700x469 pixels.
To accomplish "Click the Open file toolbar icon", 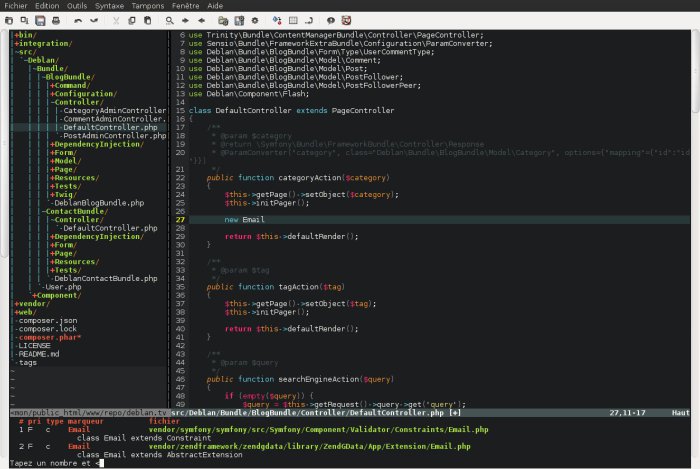I will pos(9,21).
